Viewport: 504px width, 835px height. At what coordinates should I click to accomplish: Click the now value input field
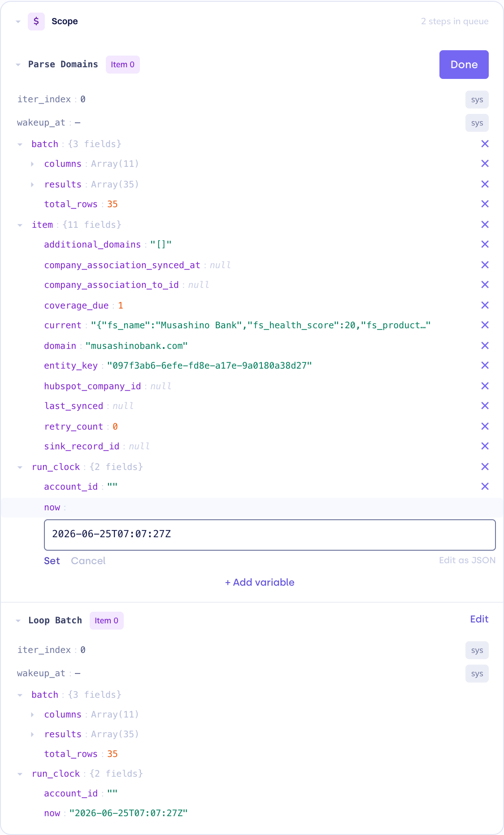click(x=270, y=535)
